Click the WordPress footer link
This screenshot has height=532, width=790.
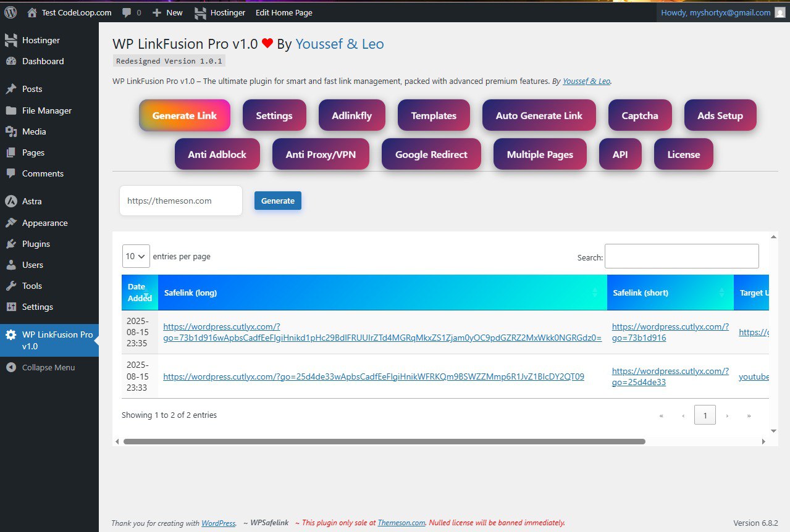(218, 523)
